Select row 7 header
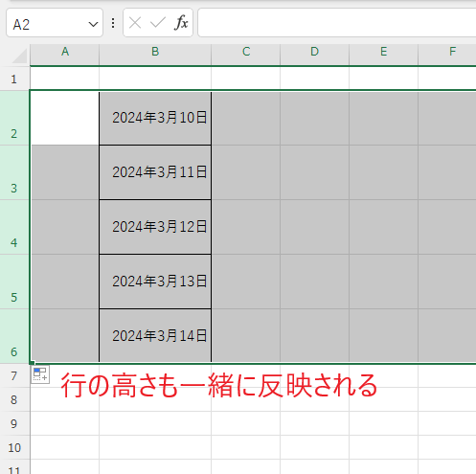Screen dimensions: 476x474 14,375
